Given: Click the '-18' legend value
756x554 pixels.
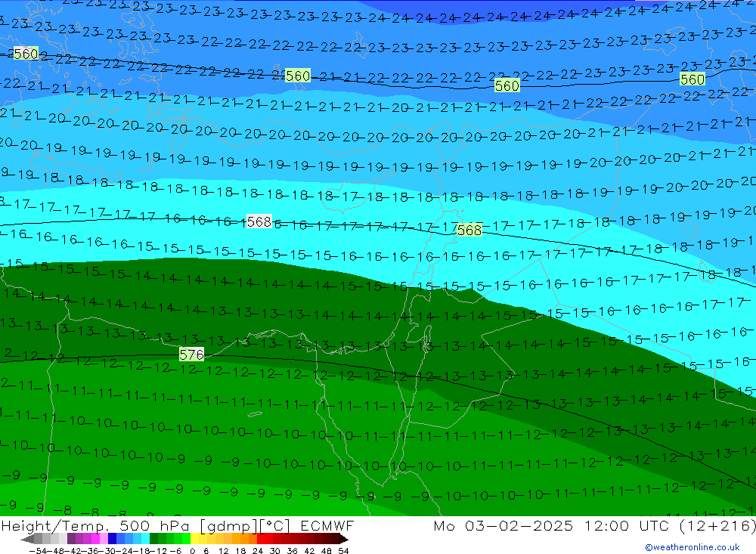Looking at the screenshot, I should point(141,551).
